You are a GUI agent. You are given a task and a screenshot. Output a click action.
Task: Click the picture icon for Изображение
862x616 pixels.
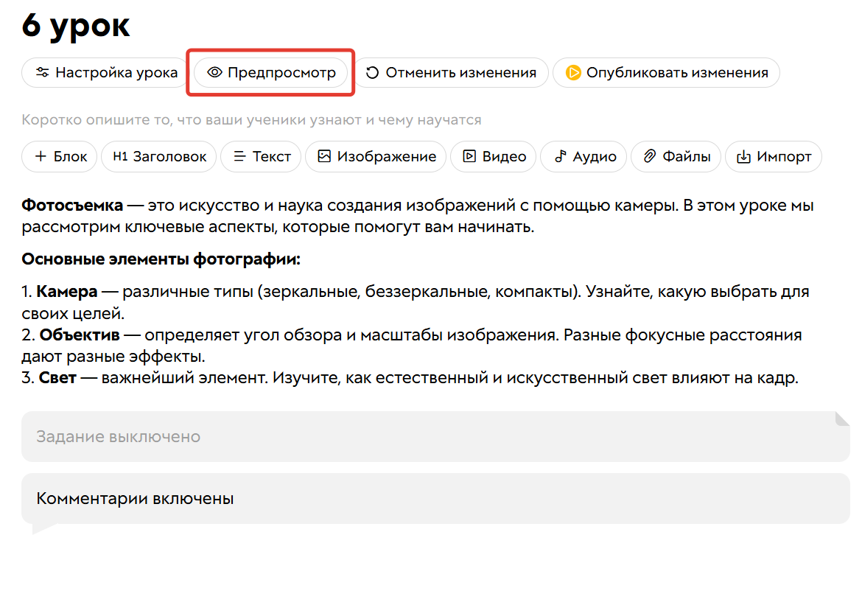(324, 156)
